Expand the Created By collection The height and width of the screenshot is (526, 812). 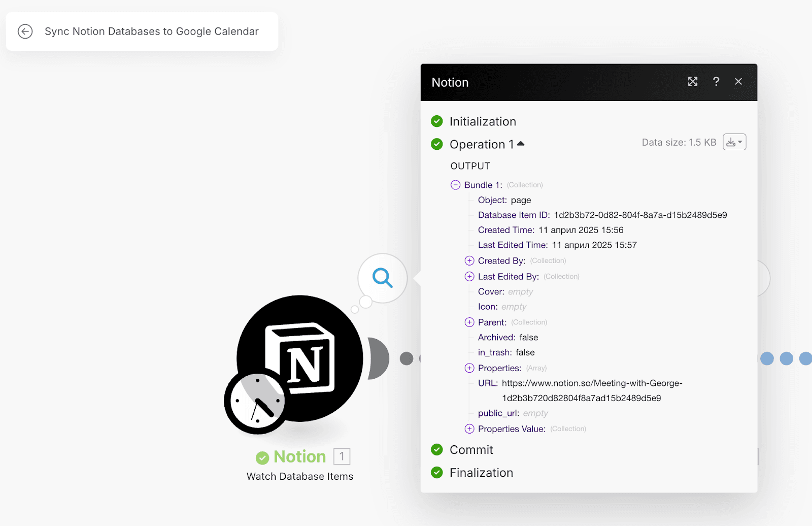[469, 260]
